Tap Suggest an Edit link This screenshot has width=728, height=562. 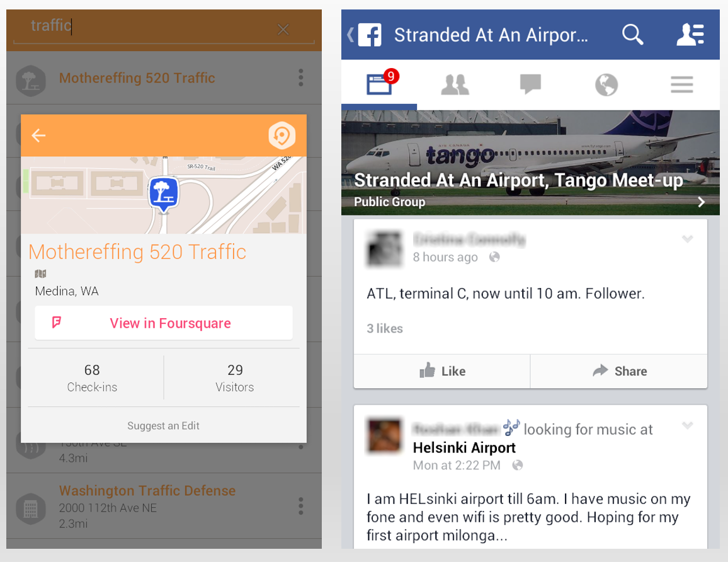pos(164,425)
